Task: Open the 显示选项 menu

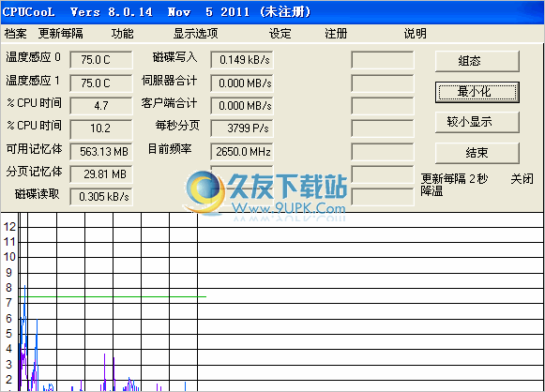Action: point(196,34)
